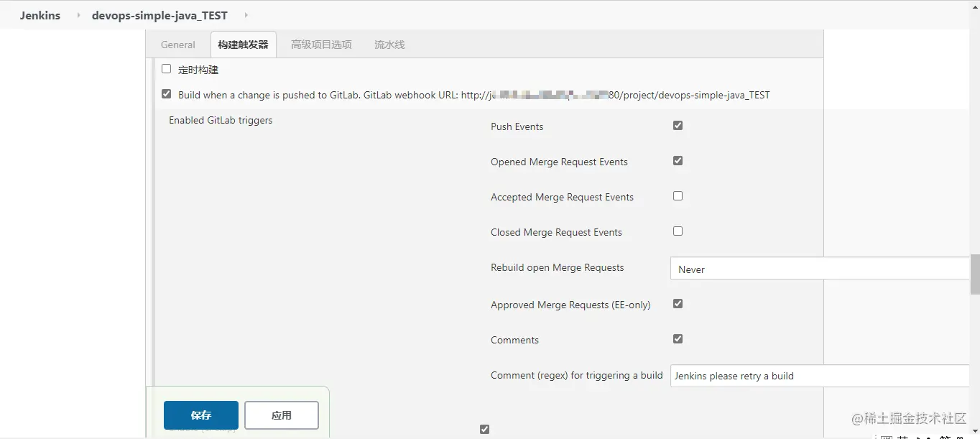Open the devops-simple-java_TEST breadcrumb link

(160, 15)
